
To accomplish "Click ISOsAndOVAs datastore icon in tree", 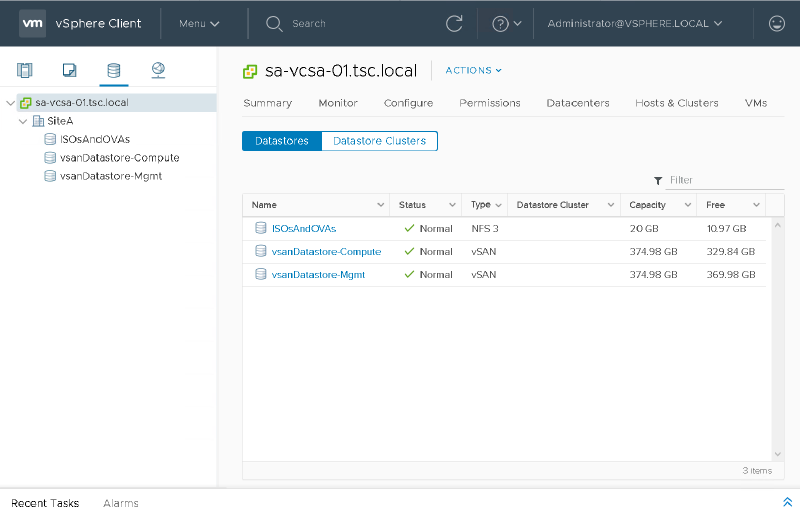I will (x=50, y=139).
